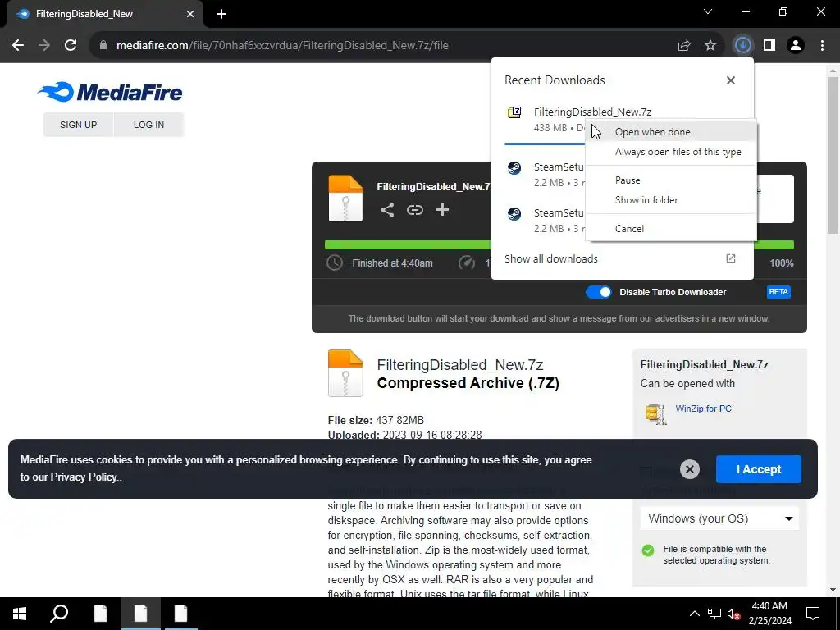Image resolution: width=840 pixels, height=630 pixels.
Task: Click the I Accept cookie button
Action: tap(759, 469)
